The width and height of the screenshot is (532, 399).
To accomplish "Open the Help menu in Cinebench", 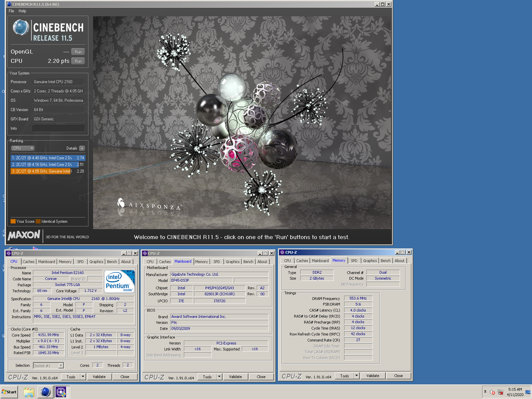I will (22, 11).
